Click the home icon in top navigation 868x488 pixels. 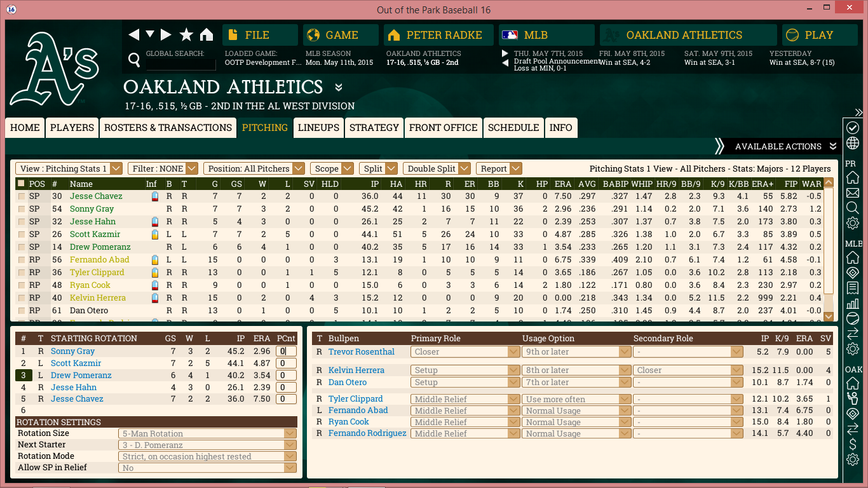coord(207,35)
